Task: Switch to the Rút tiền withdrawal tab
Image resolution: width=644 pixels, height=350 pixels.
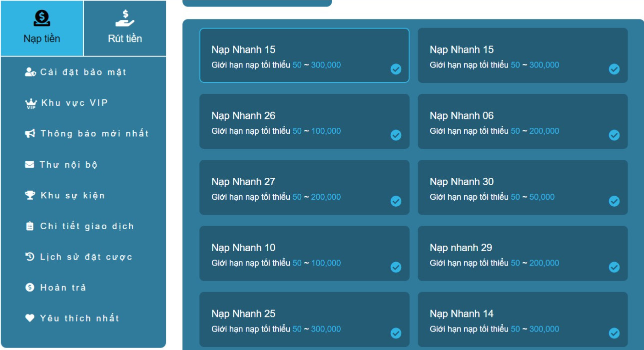Action: pyautogui.click(x=125, y=28)
